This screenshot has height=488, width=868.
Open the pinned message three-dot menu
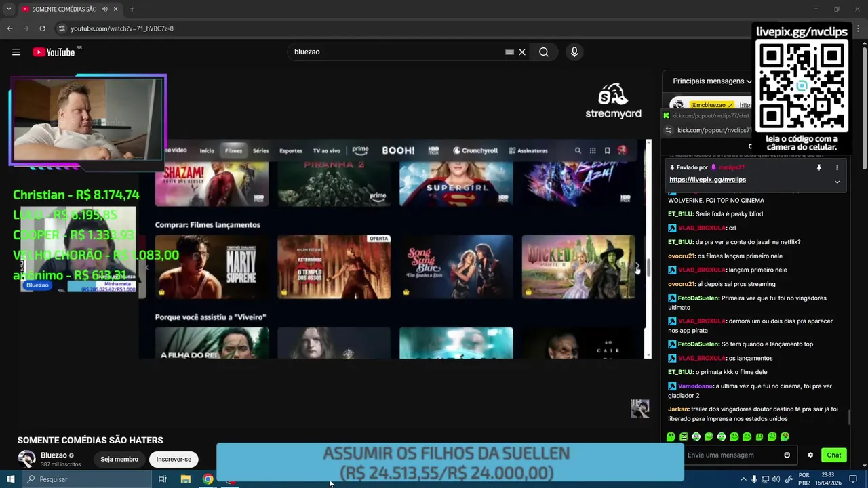[837, 167]
